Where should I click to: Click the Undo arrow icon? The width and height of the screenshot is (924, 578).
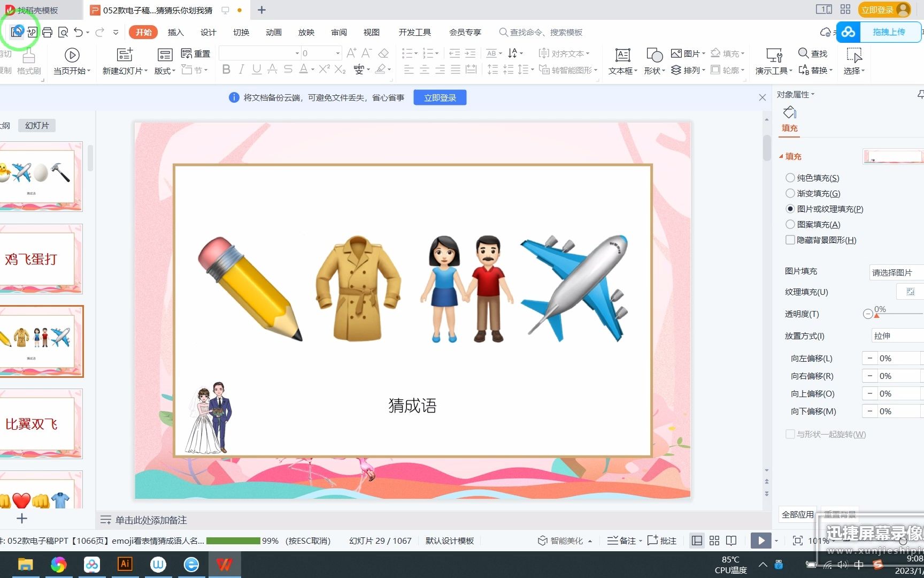(79, 32)
